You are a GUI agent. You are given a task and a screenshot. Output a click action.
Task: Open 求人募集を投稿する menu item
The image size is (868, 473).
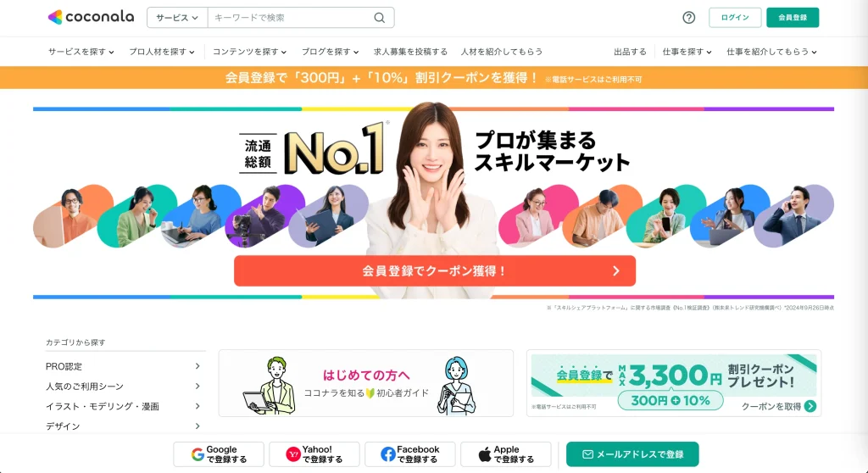pos(411,52)
